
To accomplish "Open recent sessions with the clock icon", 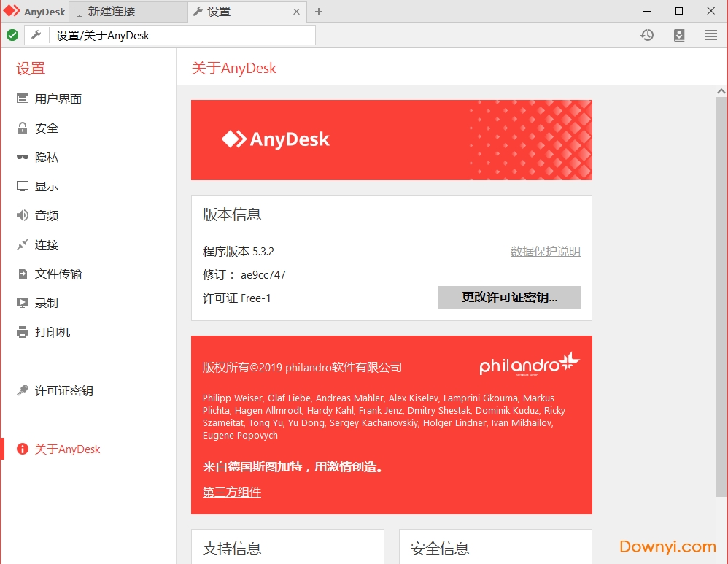I will coord(647,34).
